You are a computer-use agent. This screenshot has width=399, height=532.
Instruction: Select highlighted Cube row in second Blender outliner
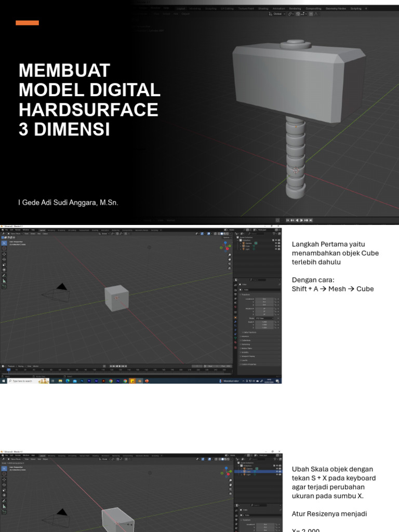258,472
